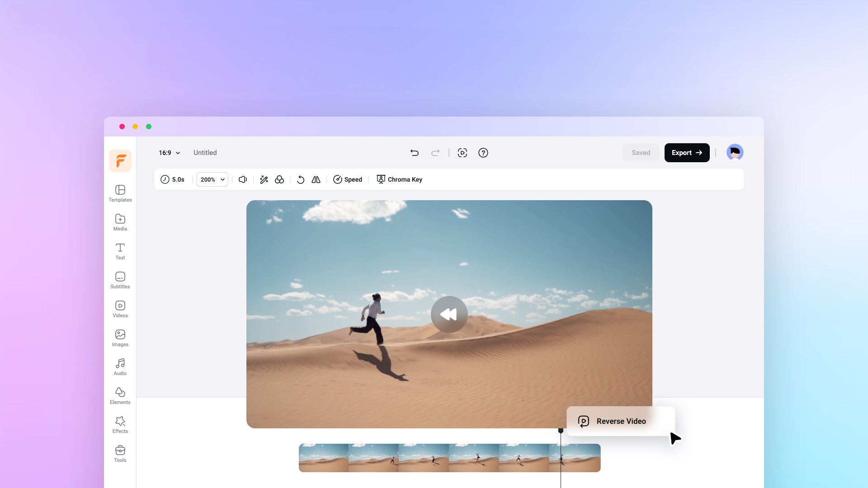Open the Effects sidebar section
The height and width of the screenshot is (488, 868).
click(x=120, y=425)
